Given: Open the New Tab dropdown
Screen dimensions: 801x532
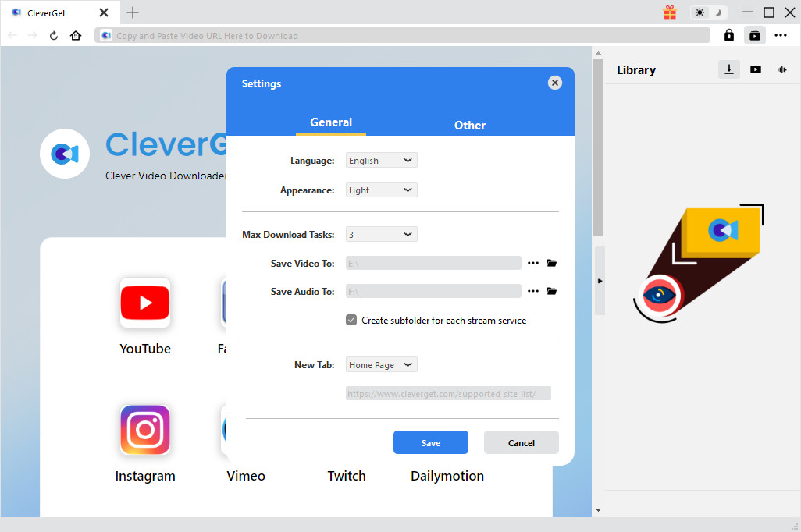Looking at the screenshot, I should (x=381, y=364).
